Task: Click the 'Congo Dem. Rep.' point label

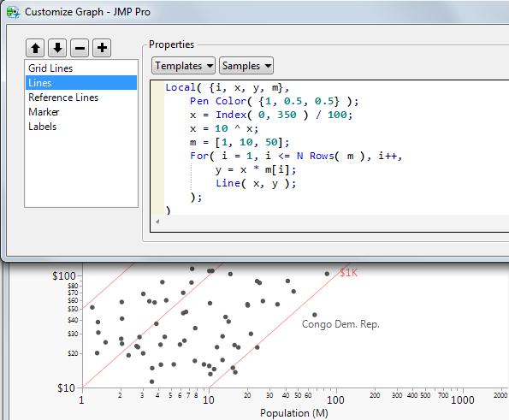Action: pos(340,324)
